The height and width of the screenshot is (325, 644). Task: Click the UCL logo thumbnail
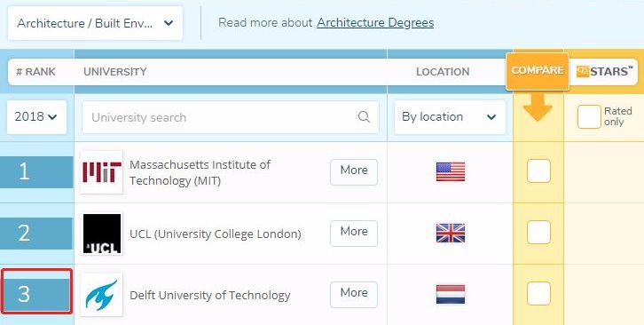point(101,234)
